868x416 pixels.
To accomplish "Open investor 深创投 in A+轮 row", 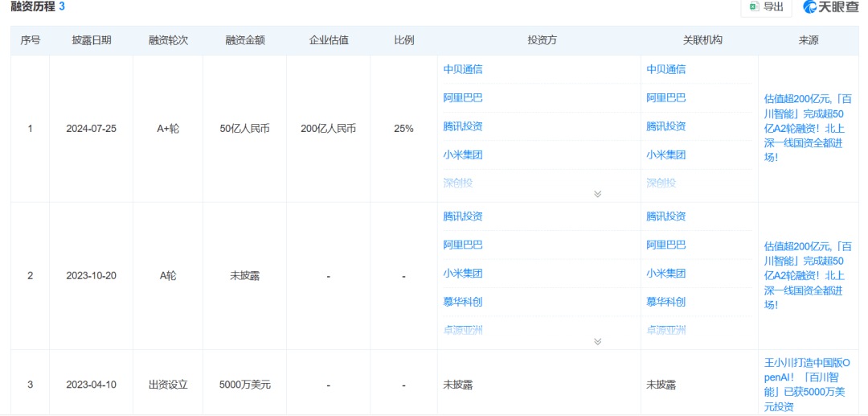I will (x=458, y=183).
